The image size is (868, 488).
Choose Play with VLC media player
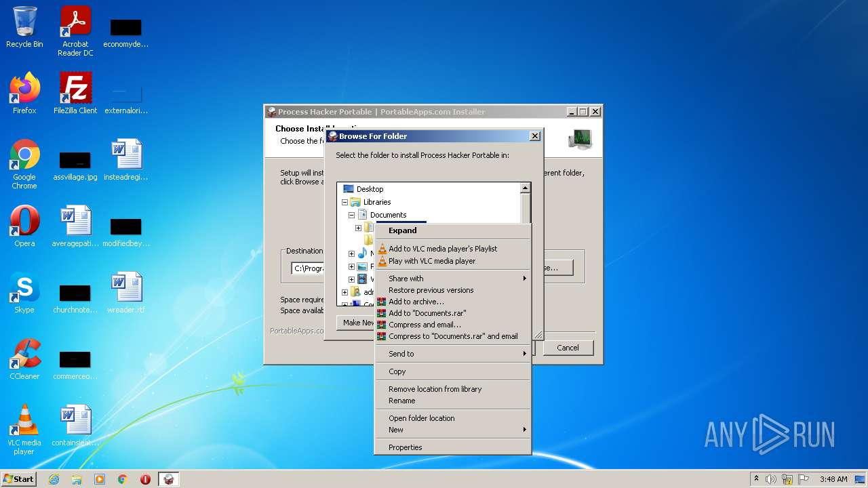click(x=452, y=261)
